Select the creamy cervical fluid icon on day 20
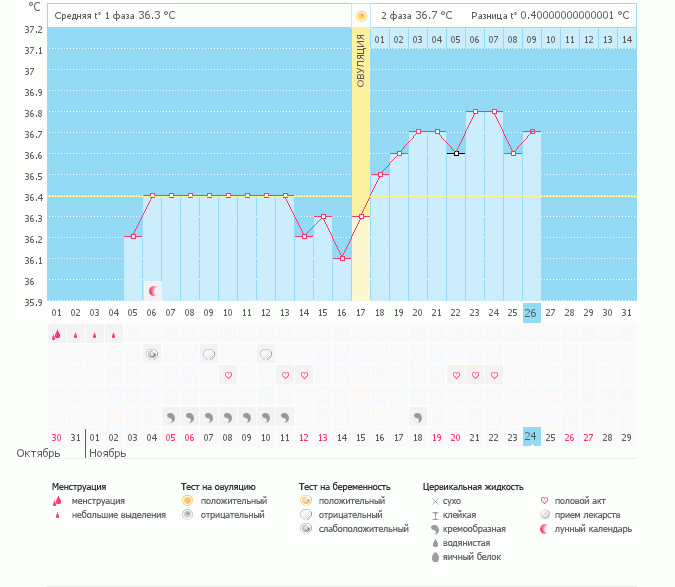Viewport: 675px width, 587px height. (x=418, y=416)
